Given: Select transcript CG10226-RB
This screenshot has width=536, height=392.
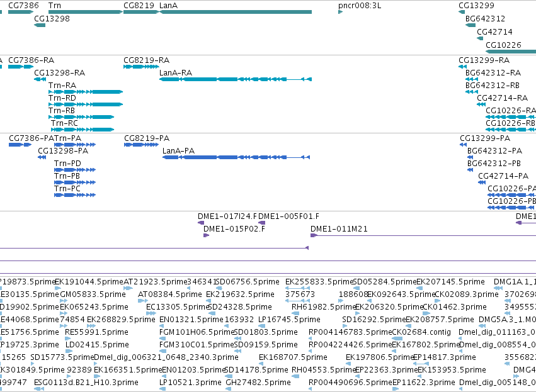Looking at the screenshot, I should (511, 130).
